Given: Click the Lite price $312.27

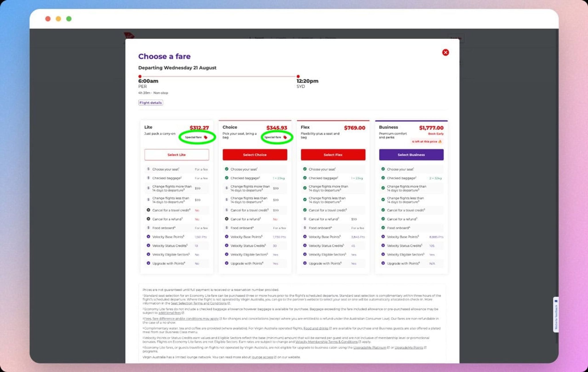Looking at the screenshot, I should [x=199, y=128].
